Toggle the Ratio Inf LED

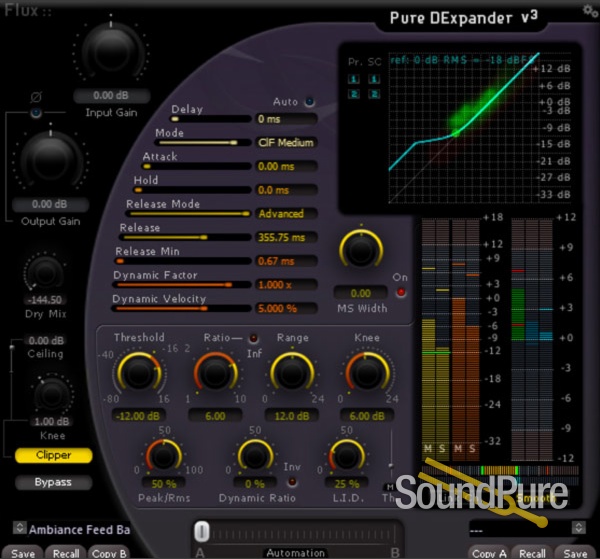point(253,338)
